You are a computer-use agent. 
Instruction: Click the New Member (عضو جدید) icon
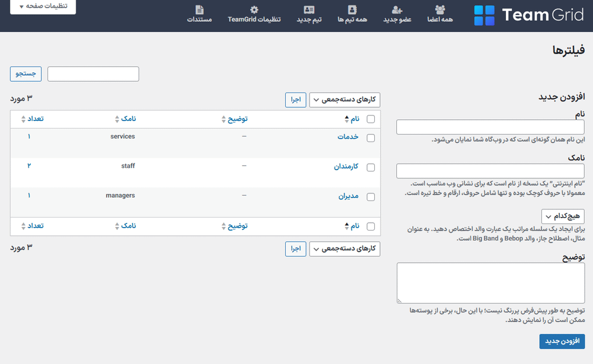pos(397,10)
